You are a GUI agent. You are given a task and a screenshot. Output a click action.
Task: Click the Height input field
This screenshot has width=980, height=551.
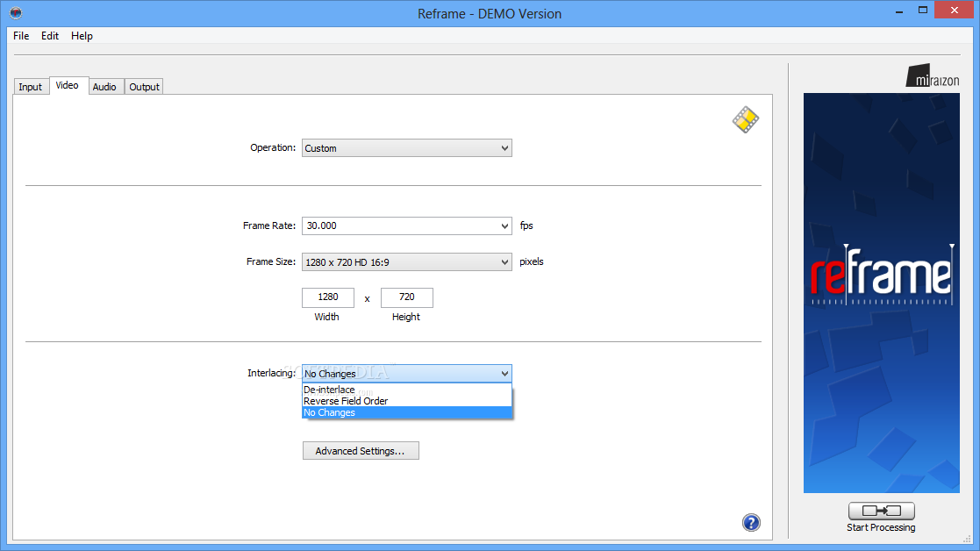407,297
